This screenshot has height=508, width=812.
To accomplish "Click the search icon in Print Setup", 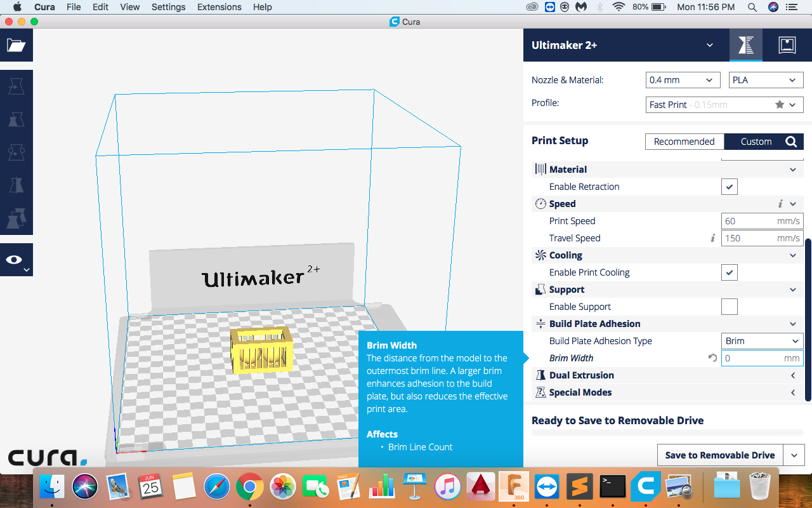I will point(791,142).
